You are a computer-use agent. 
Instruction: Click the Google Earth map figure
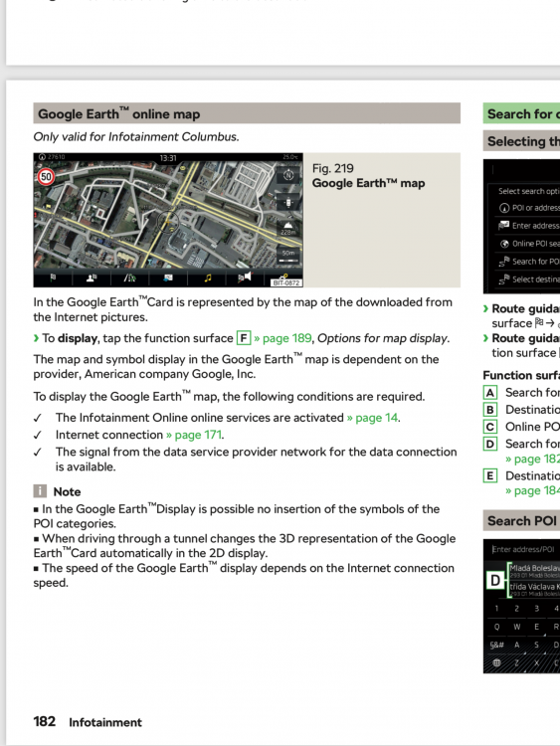(168, 220)
